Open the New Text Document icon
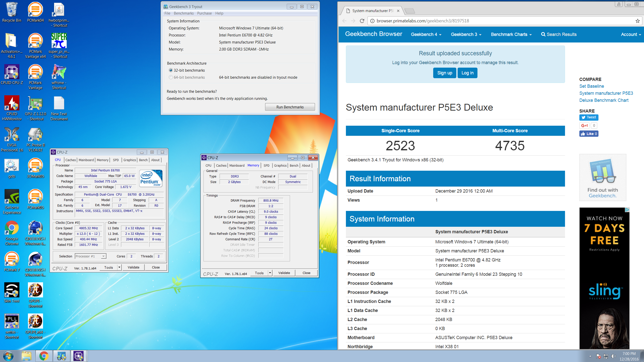The width and height of the screenshot is (644, 362). pos(59,108)
